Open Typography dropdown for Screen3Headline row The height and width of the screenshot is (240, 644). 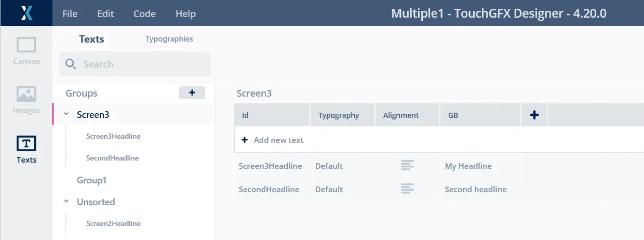tap(329, 166)
